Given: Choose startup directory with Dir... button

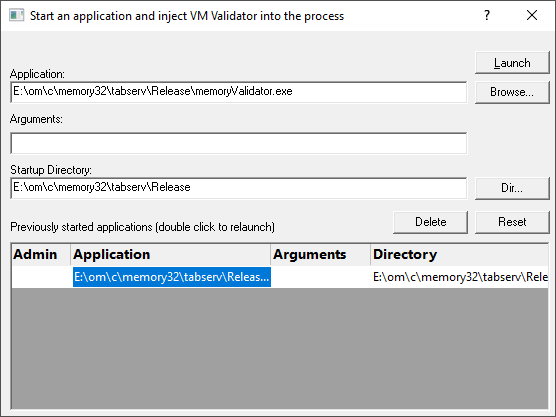Looking at the screenshot, I should point(512,188).
